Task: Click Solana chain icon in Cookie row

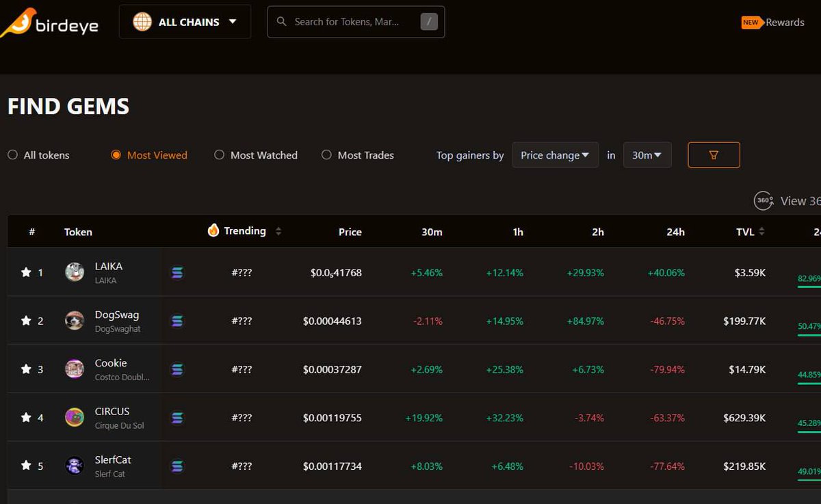Action: tap(177, 369)
